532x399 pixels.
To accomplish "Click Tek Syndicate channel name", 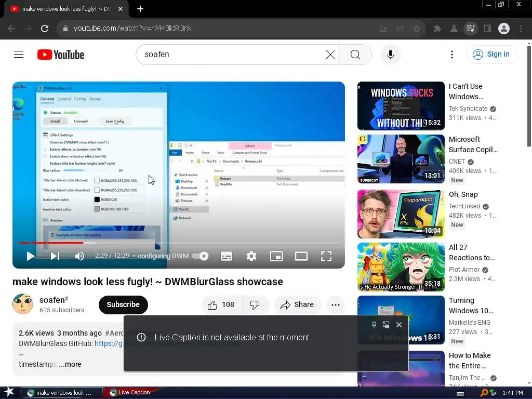I will 468,109.
